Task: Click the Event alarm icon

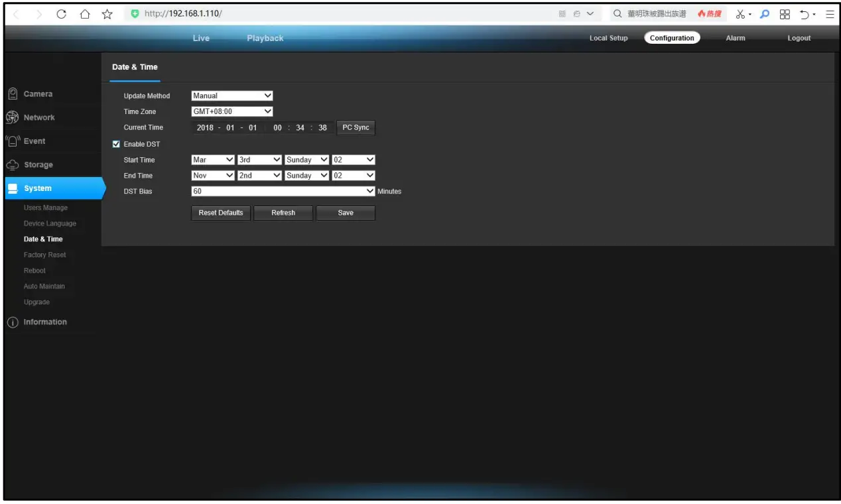Action: pos(12,141)
